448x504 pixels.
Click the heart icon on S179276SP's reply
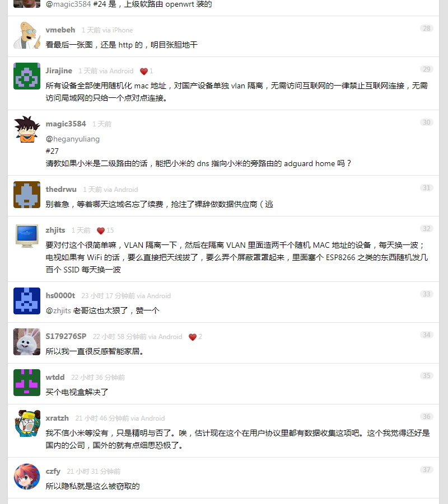(193, 337)
